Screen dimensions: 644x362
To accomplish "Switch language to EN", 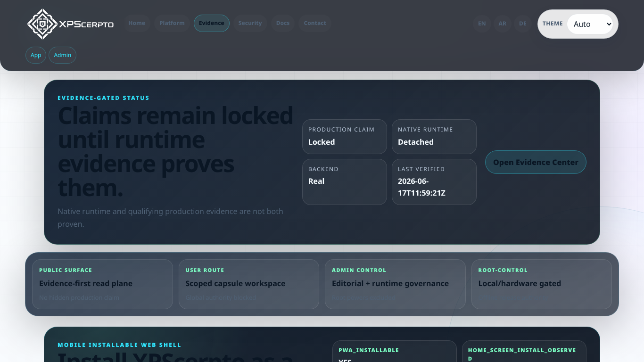I will click(482, 24).
